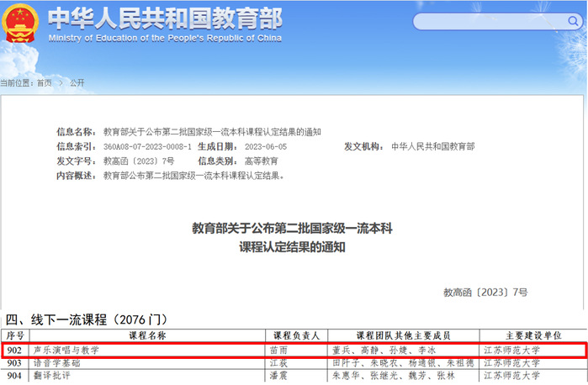This screenshot has width=588, height=385.
Task: Select the 语音学基础 course in row 903
Action: point(59,363)
